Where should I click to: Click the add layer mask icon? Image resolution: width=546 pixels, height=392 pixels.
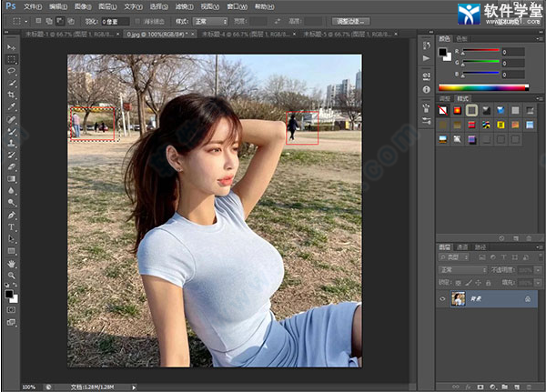(x=479, y=385)
